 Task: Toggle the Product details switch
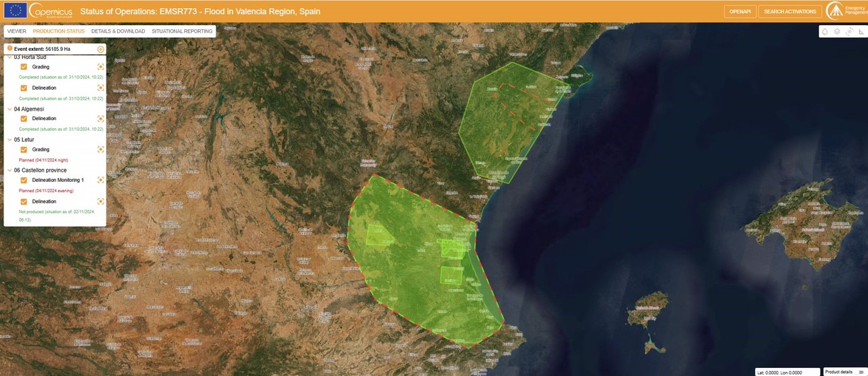[x=861, y=372]
